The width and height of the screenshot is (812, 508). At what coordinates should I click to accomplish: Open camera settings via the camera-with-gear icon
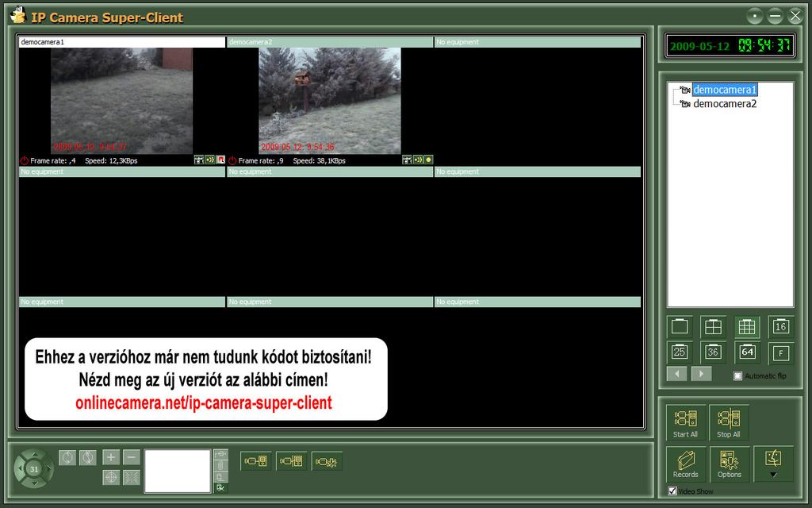coord(327,461)
